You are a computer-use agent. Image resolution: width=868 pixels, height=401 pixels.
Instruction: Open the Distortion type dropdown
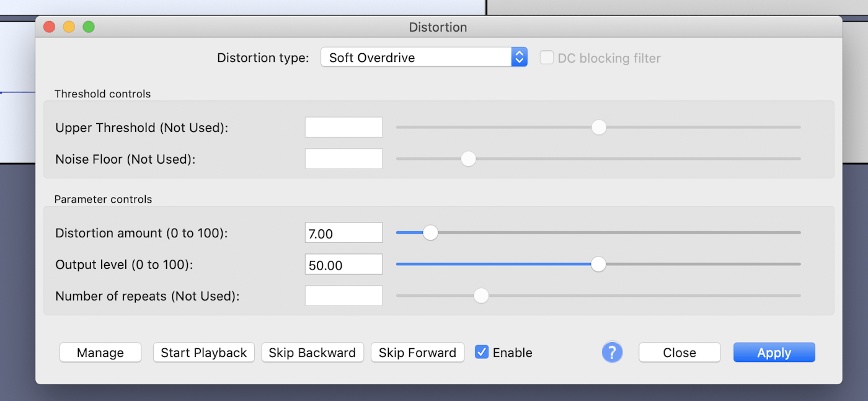point(424,58)
